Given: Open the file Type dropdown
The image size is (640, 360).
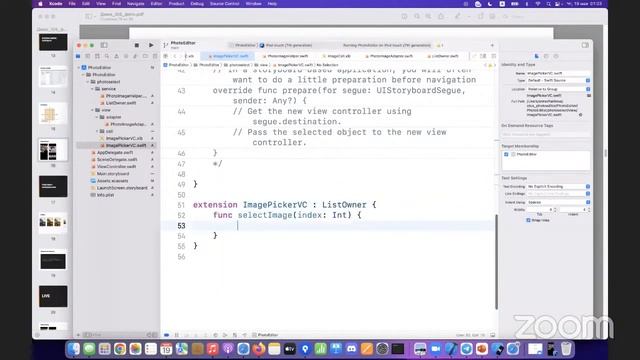Looking at the screenshot, I should (558, 80).
